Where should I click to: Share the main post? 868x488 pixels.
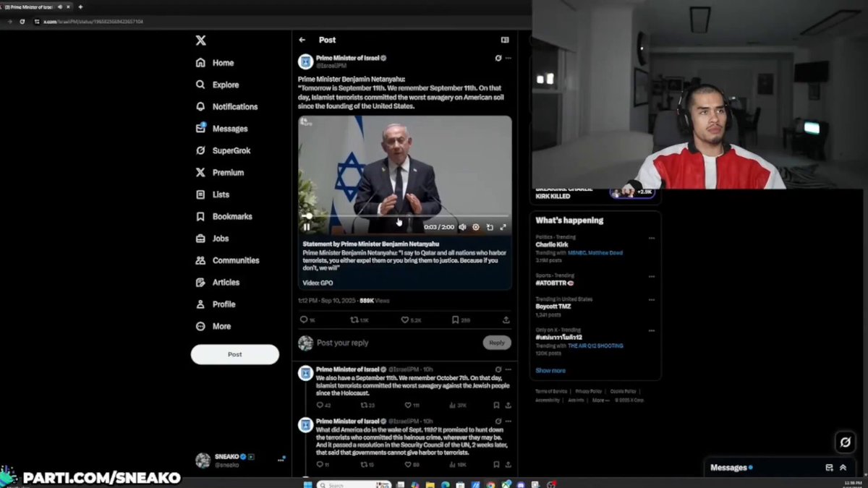click(506, 320)
